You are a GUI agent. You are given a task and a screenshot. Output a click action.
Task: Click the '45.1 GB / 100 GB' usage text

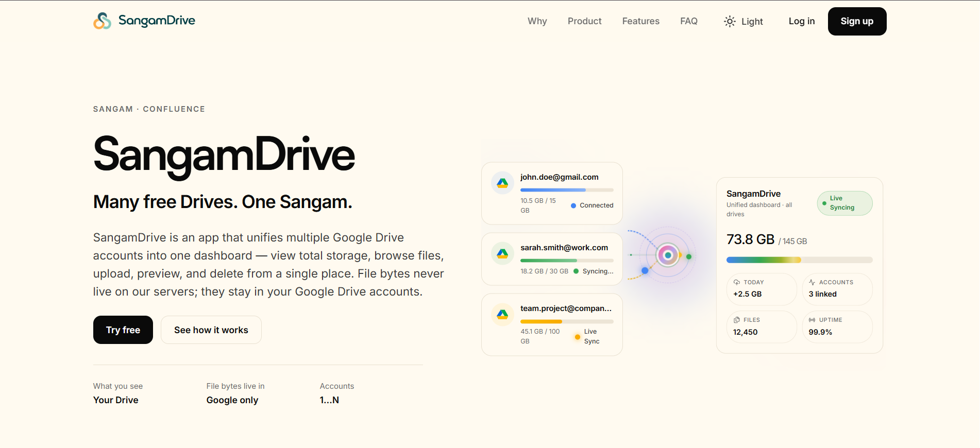pos(540,337)
